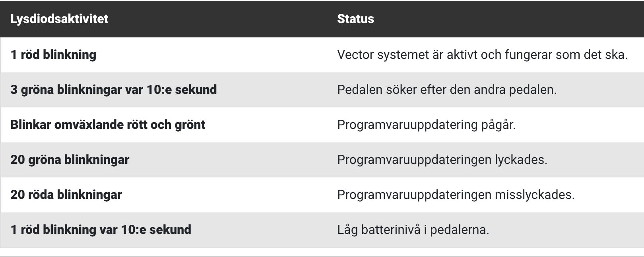This screenshot has height=257, width=644.
Task: Click the 'Vector systemet är aktivt' status text
Action: click(482, 55)
